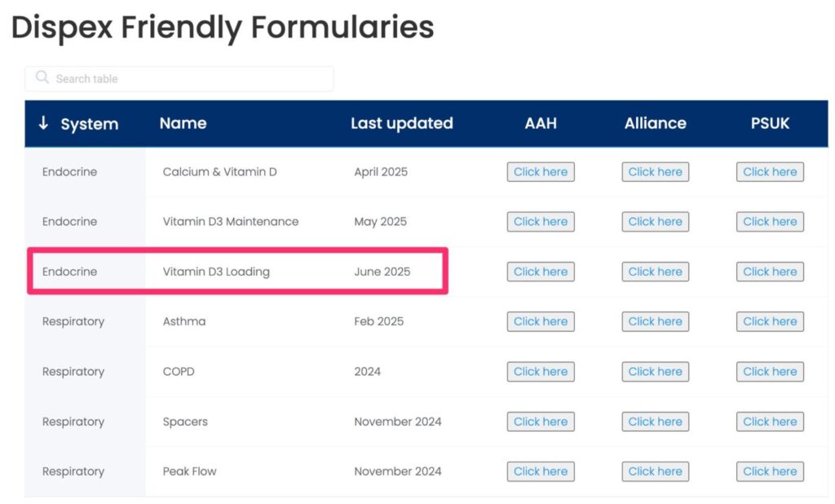Open Alliance link for Vitamin D3 Loading
Viewport: 835px width, 504px height.
[x=655, y=272]
